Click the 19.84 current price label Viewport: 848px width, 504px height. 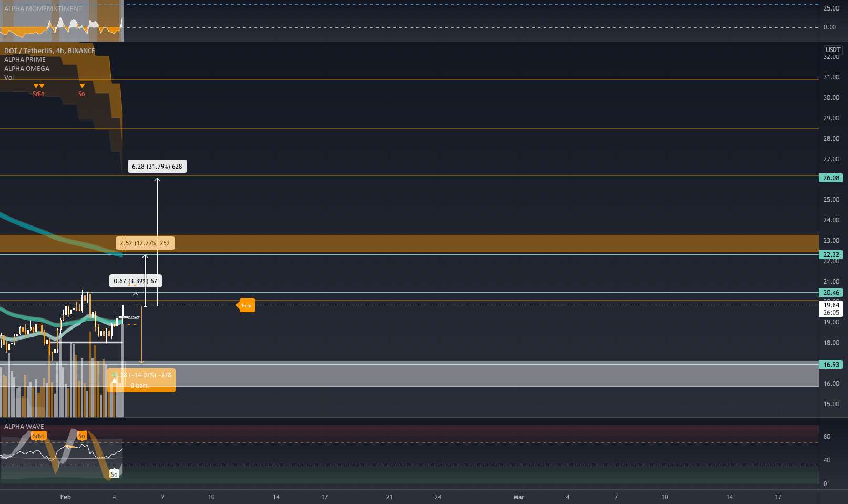pyautogui.click(x=831, y=305)
